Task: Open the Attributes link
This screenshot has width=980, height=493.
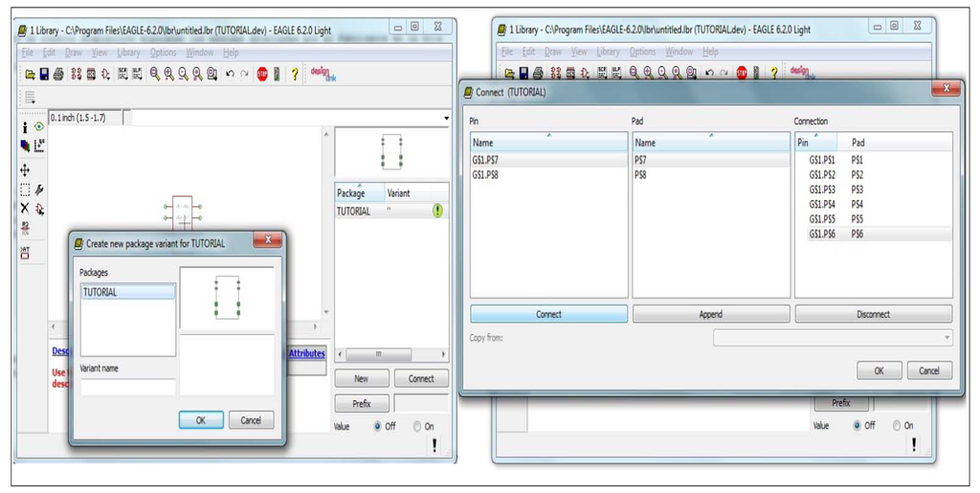Action: (x=307, y=353)
